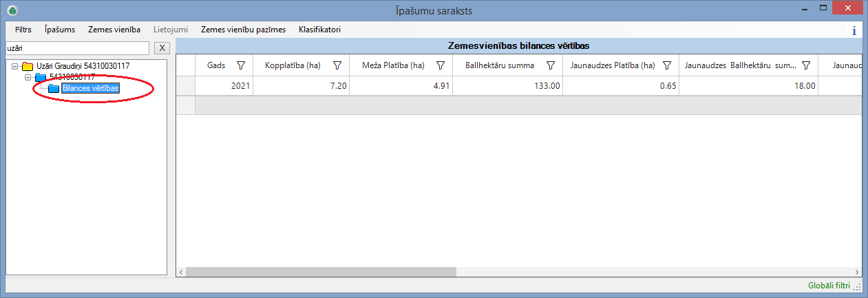Open filter for the Jaunaudzes Platība (ha) column
The height and width of the screenshot is (298, 868).
[x=667, y=65]
